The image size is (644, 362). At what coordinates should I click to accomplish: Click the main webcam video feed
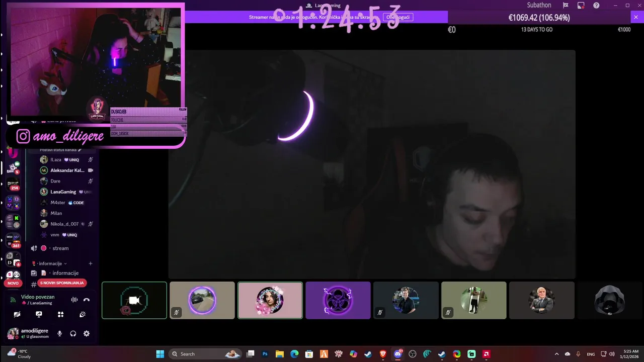point(372,164)
